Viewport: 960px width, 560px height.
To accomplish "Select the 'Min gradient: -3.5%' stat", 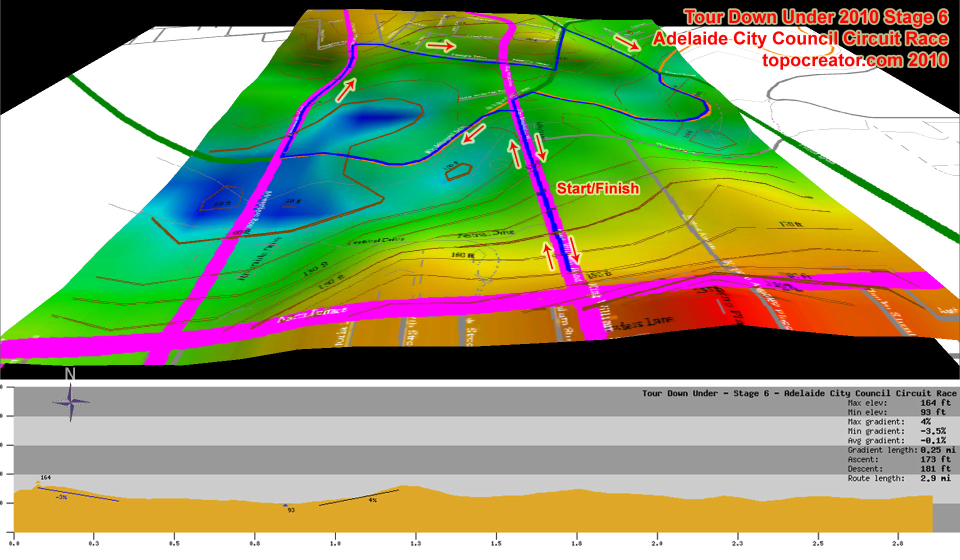I will coord(896,431).
